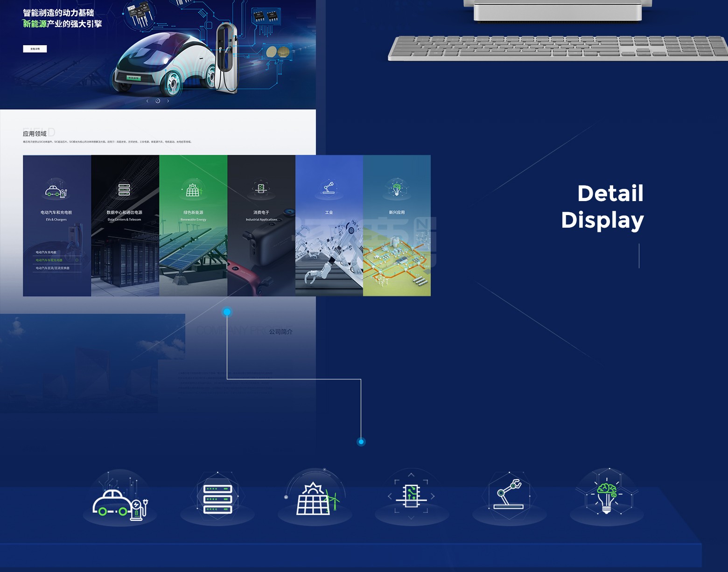This screenshot has height=572, width=728.
Task: Click the EVs & Chargers subtitle
Action: (56, 219)
